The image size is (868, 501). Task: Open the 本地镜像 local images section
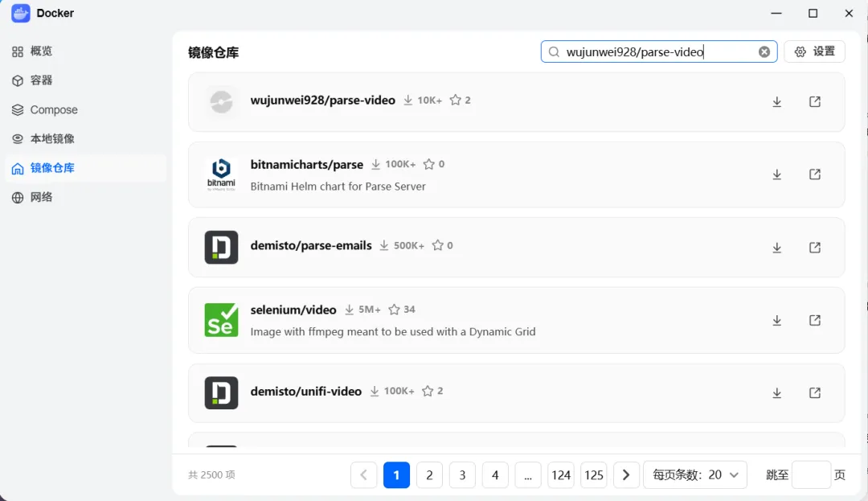[x=86, y=138]
